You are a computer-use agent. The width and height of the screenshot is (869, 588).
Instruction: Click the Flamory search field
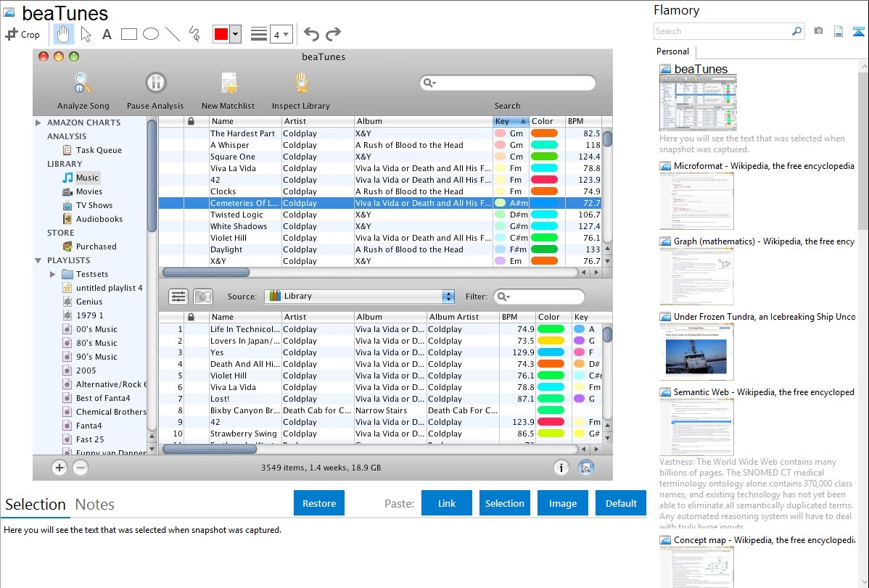pyautogui.click(x=722, y=31)
